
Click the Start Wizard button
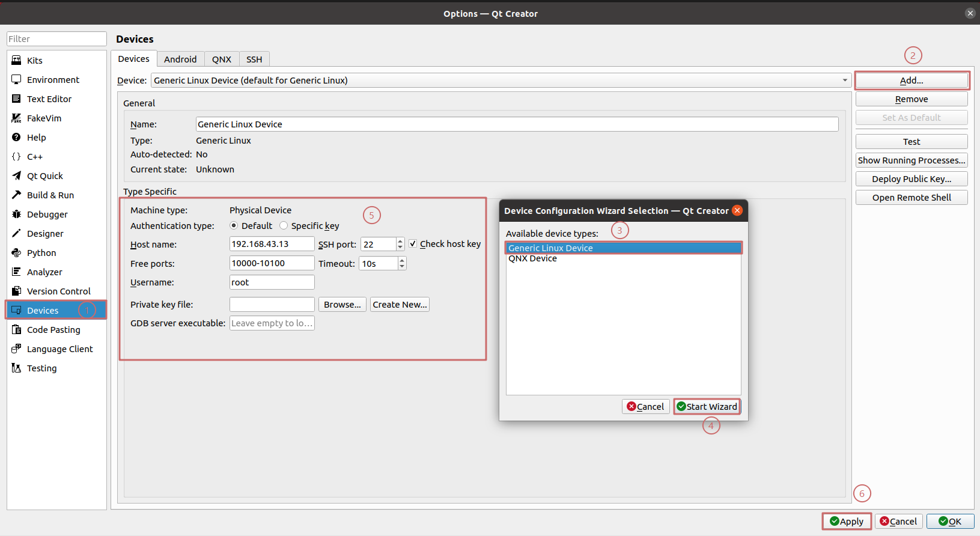pyautogui.click(x=707, y=406)
